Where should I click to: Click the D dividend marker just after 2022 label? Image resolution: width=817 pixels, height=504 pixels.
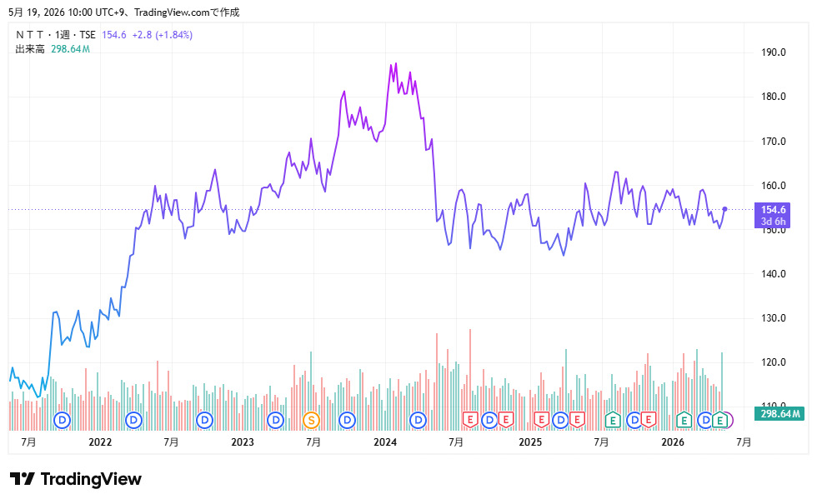click(x=134, y=420)
